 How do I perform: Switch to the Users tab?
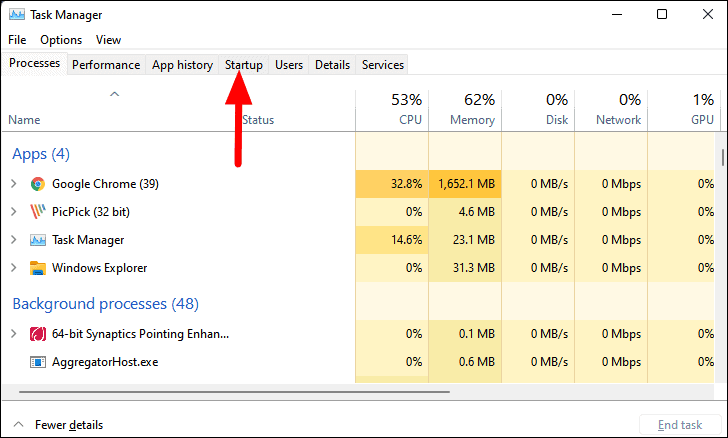(289, 65)
